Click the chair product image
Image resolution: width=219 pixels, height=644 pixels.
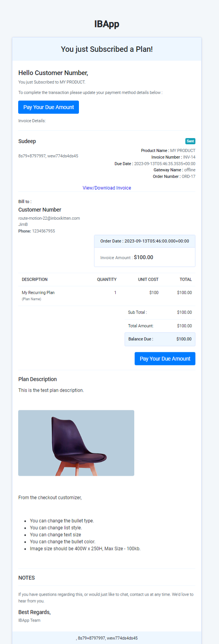pos(76,443)
